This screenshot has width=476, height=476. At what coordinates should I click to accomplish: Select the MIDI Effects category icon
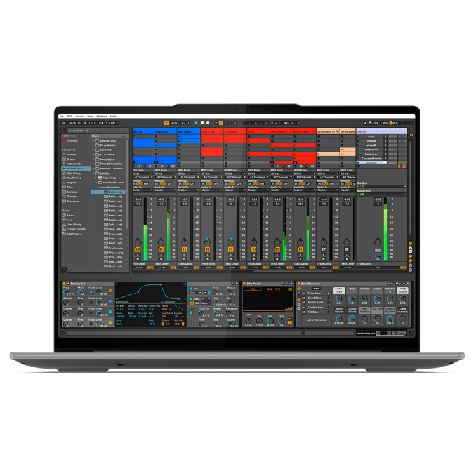coord(64,173)
